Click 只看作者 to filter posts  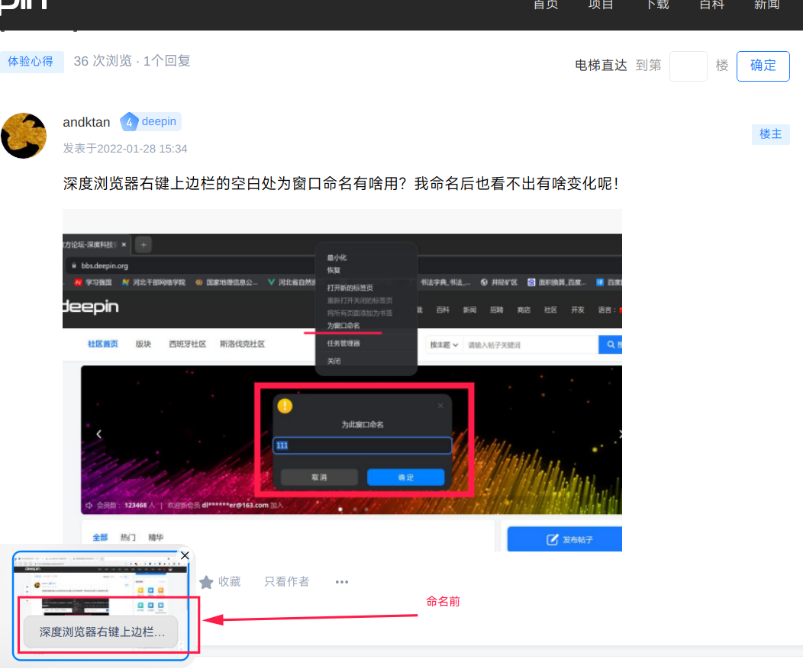pyautogui.click(x=287, y=582)
